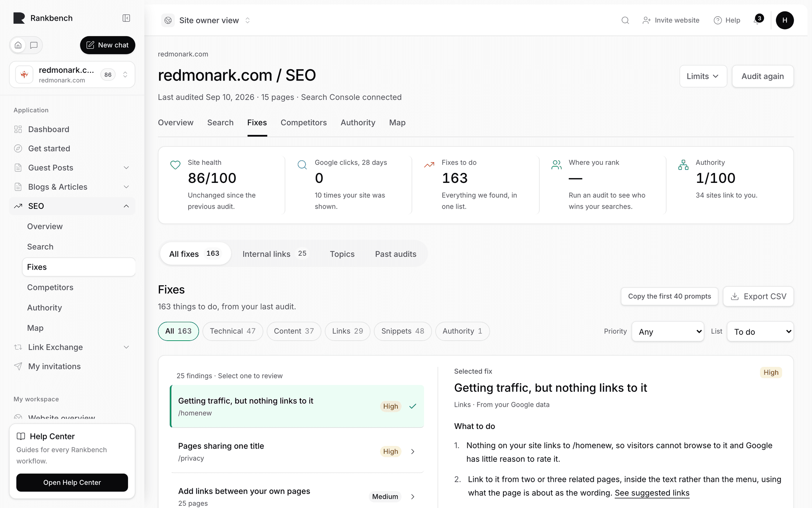Open the Authority top tab
812x508 pixels.
(358, 123)
